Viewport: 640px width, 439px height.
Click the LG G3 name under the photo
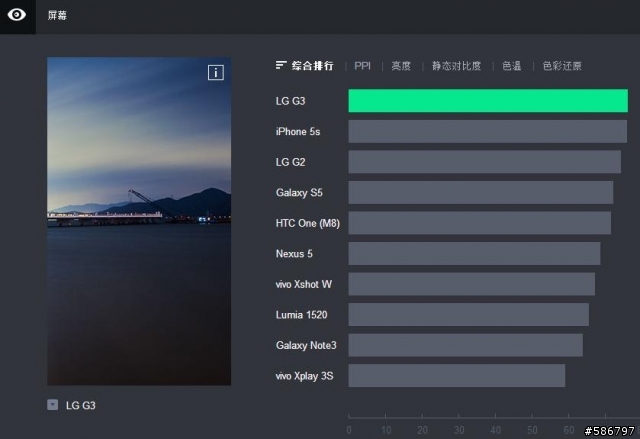point(80,405)
